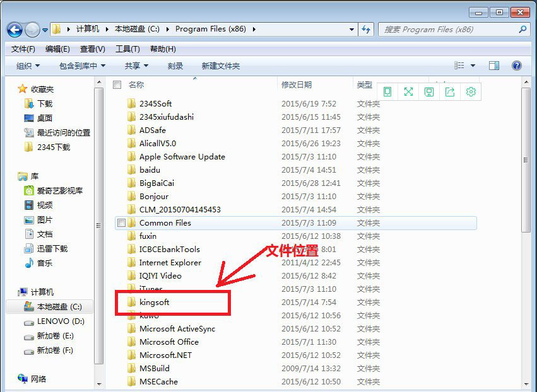Open the view options dropdown arrow
This screenshot has width=537, height=392.
click(x=473, y=66)
